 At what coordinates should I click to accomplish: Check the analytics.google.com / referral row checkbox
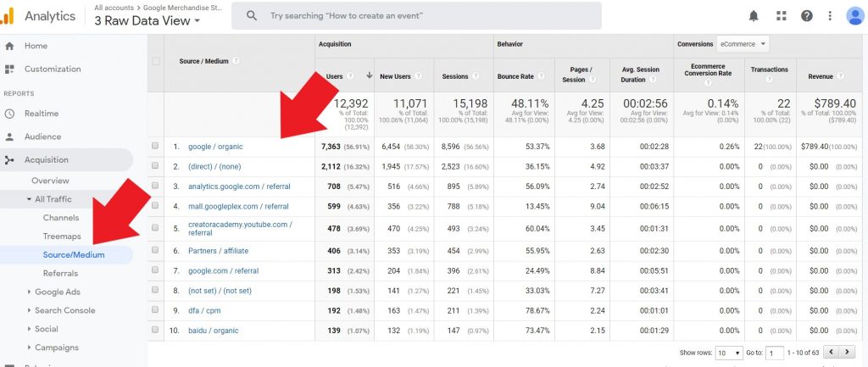(155, 186)
